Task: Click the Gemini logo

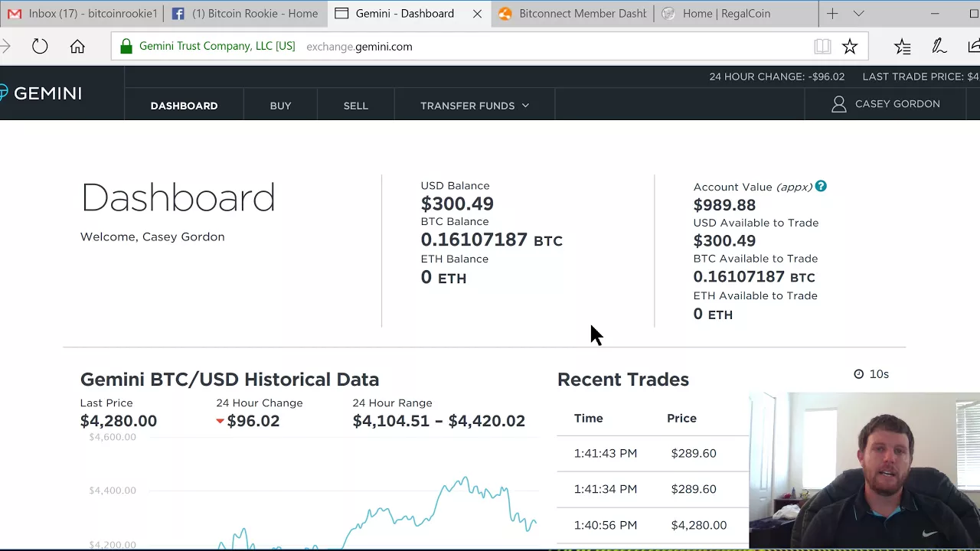Action: point(41,93)
